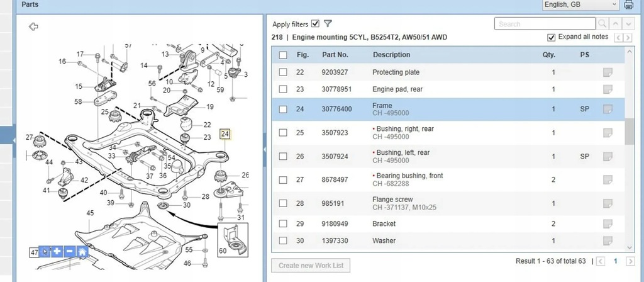Click the Create new Work List button

(x=311, y=266)
